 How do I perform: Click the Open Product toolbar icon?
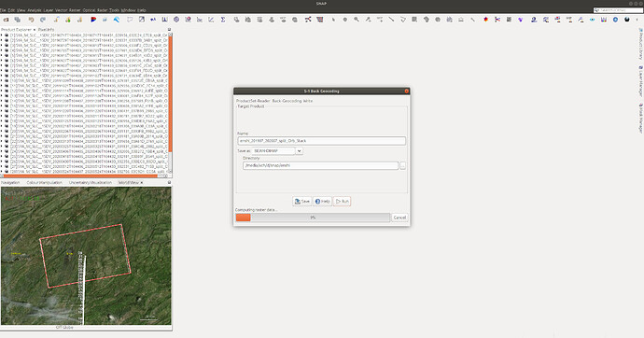pyautogui.click(x=7, y=20)
